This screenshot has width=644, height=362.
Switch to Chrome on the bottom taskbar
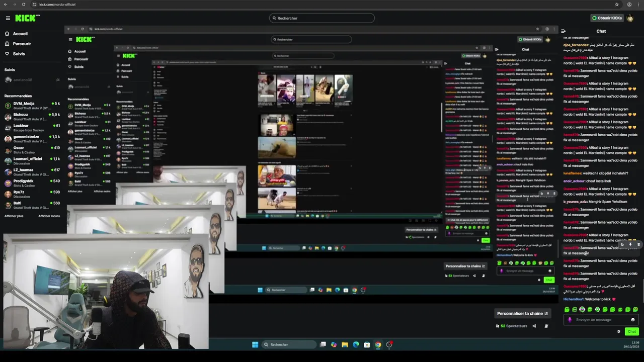pos(378,344)
